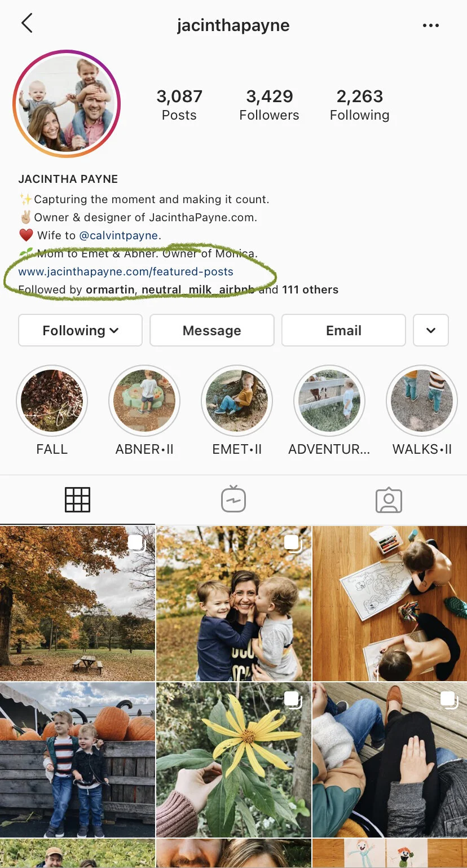Image resolution: width=467 pixels, height=868 pixels.
Task: Open the IGTV tab icon
Action: coord(233,499)
